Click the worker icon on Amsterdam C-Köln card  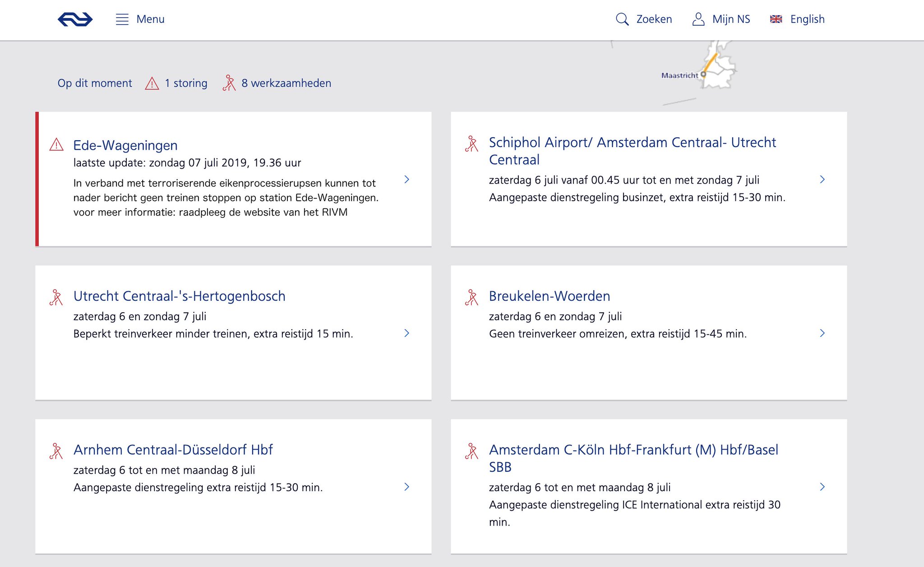coord(471,452)
